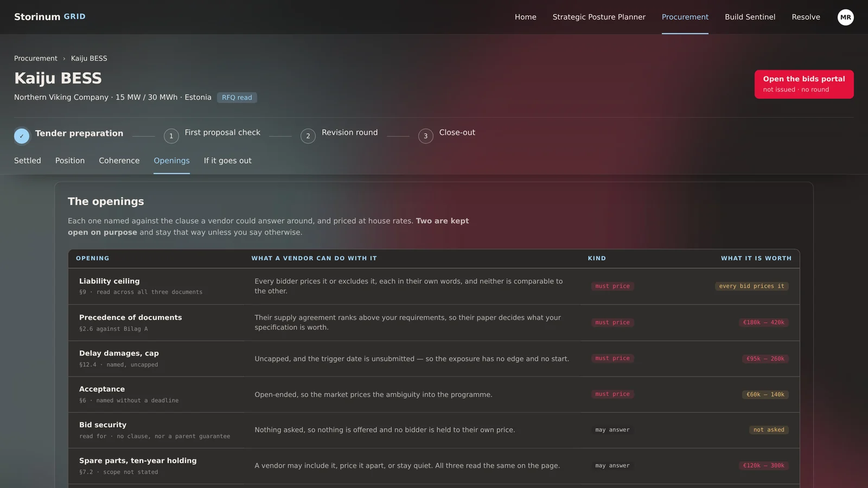Screen dimensions: 868x488
Task: Select step 2 circle for Revision round
Action: [x=308, y=136]
